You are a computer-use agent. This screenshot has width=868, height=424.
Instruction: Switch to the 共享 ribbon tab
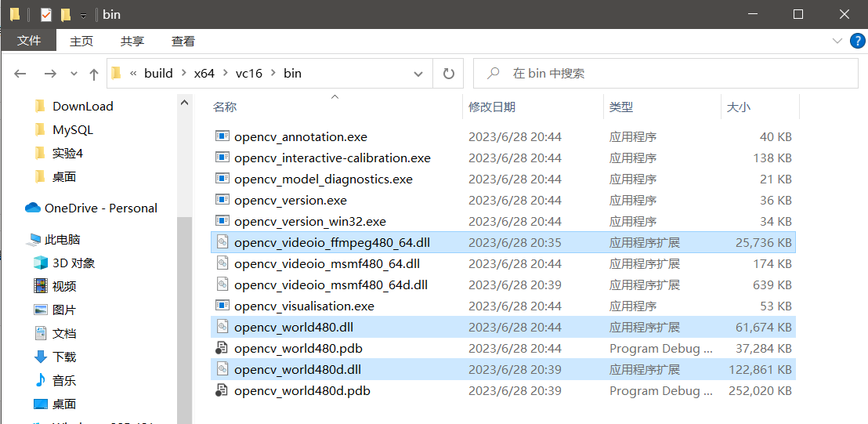[132, 41]
